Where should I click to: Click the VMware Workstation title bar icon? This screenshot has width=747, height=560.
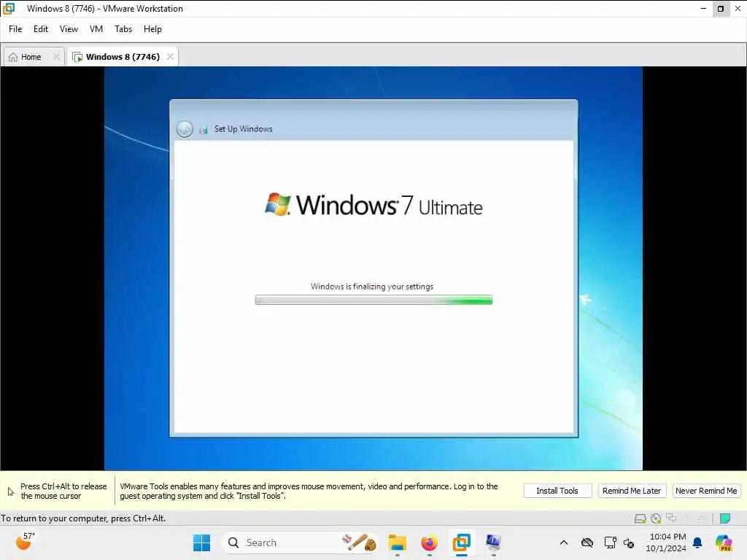pos(9,9)
